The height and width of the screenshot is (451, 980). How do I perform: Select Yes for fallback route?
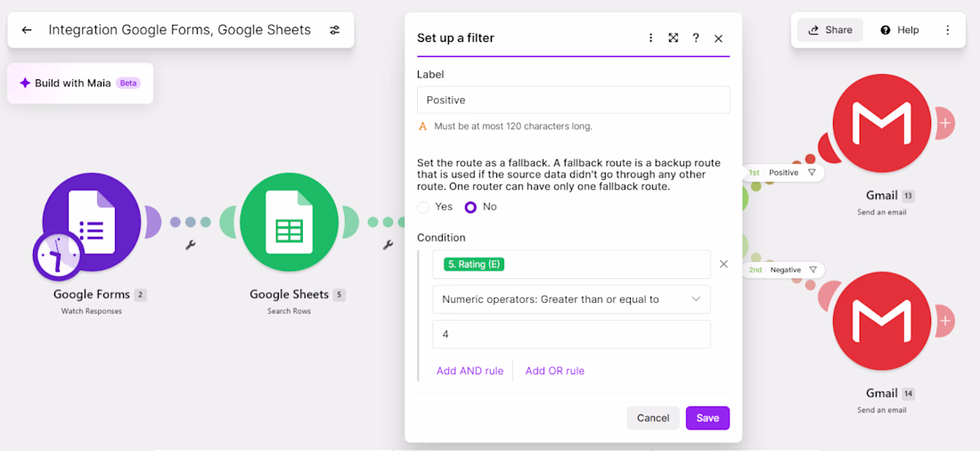(x=423, y=207)
